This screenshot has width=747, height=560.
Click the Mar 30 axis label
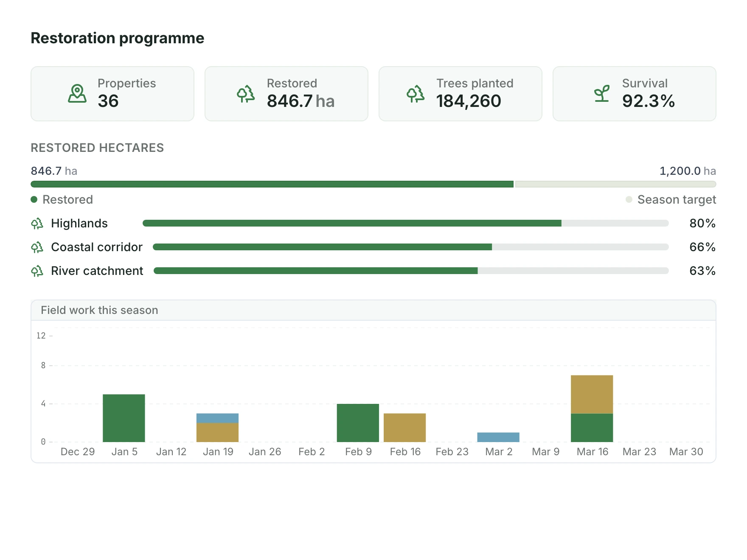click(686, 452)
